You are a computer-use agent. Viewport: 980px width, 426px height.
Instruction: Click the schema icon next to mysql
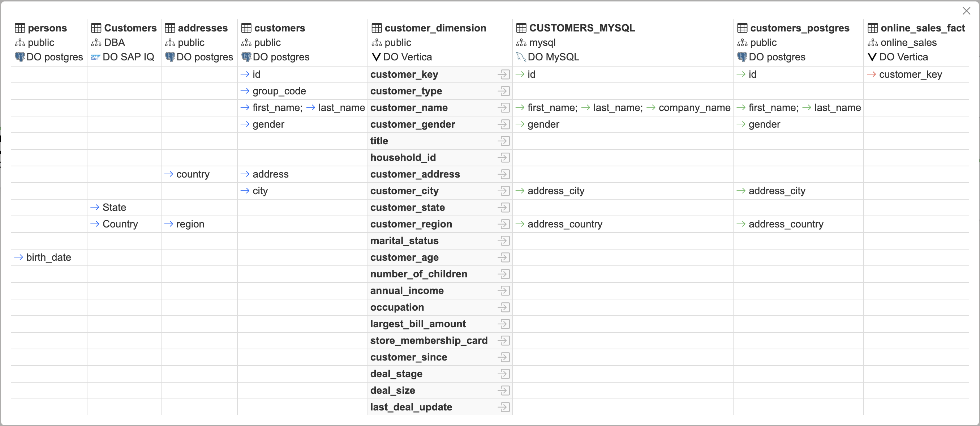521,43
